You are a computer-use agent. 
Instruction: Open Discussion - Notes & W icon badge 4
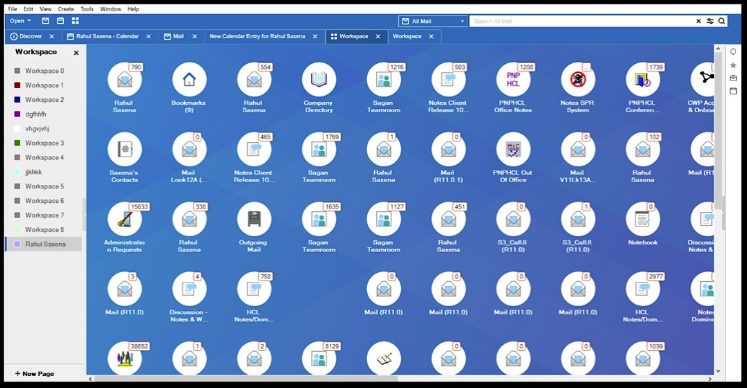pos(189,288)
